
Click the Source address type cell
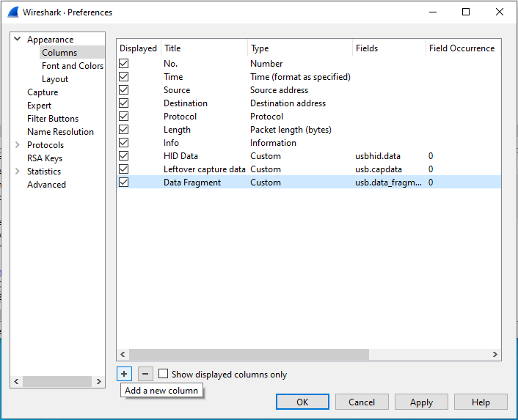(x=279, y=89)
